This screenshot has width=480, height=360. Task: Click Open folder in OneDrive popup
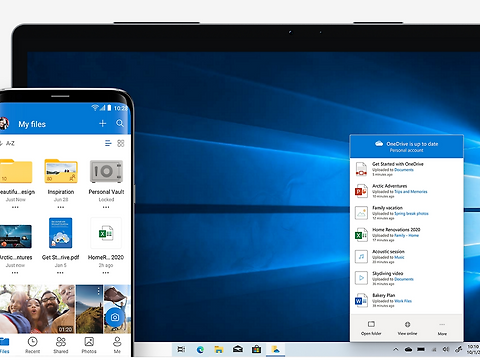tap(371, 328)
